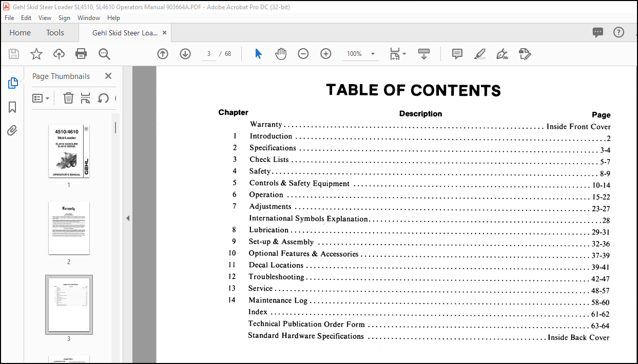Click the fit page view icon
This screenshot has width=638, height=364.
(x=394, y=54)
